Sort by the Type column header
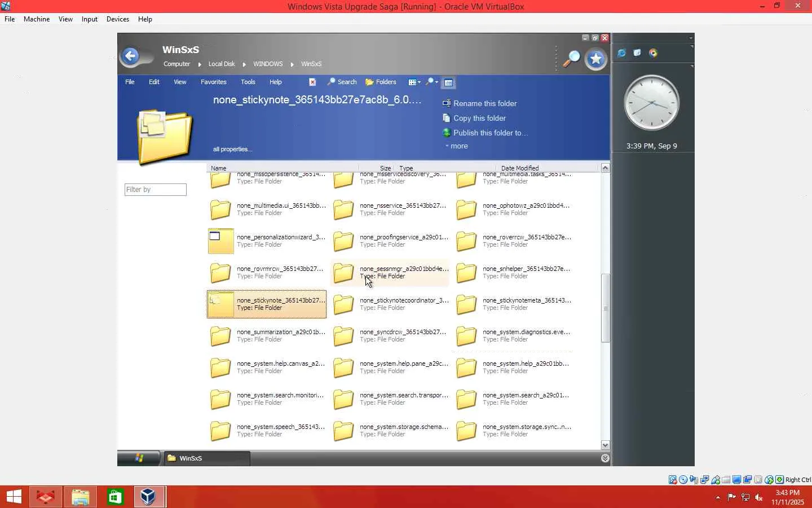812x508 pixels. [445, 168]
